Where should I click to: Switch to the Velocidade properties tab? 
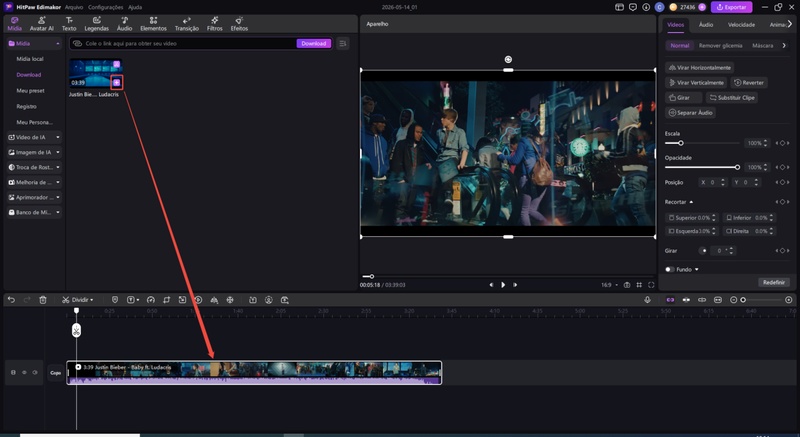point(741,24)
